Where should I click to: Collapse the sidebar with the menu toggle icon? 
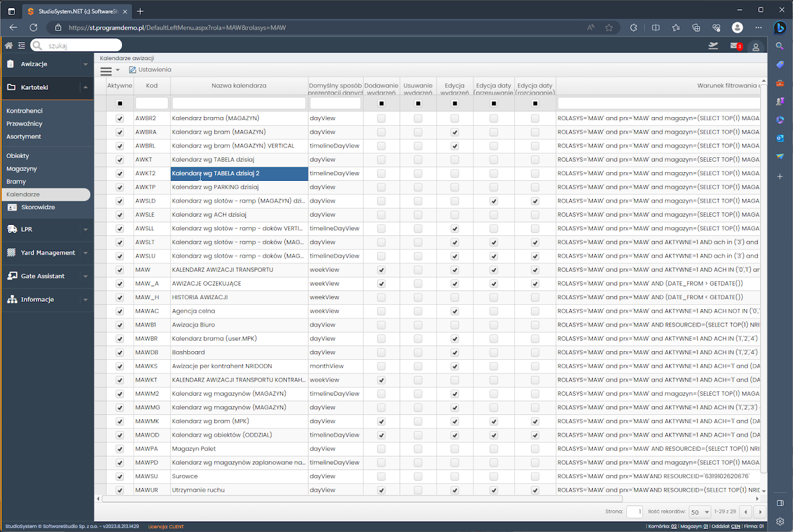[22, 45]
